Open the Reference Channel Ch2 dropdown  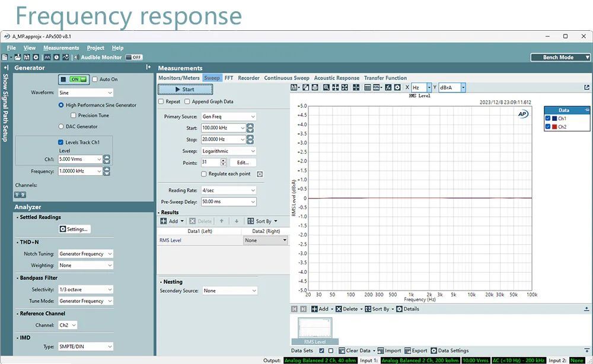pyautogui.click(x=68, y=325)
